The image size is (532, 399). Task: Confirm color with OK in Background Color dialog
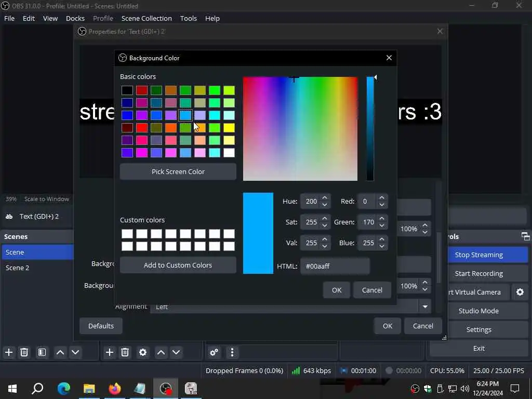coord(337,290)
